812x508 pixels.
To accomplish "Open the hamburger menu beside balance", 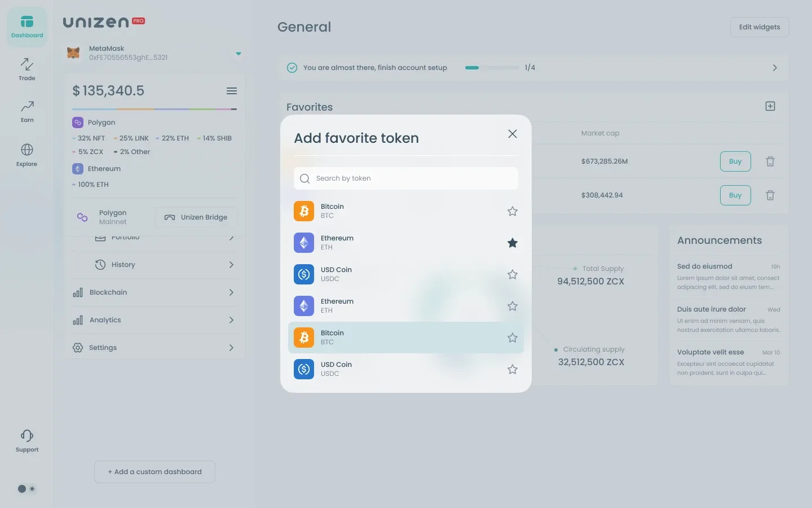I will pyautogui.click(x=232, y=91).
